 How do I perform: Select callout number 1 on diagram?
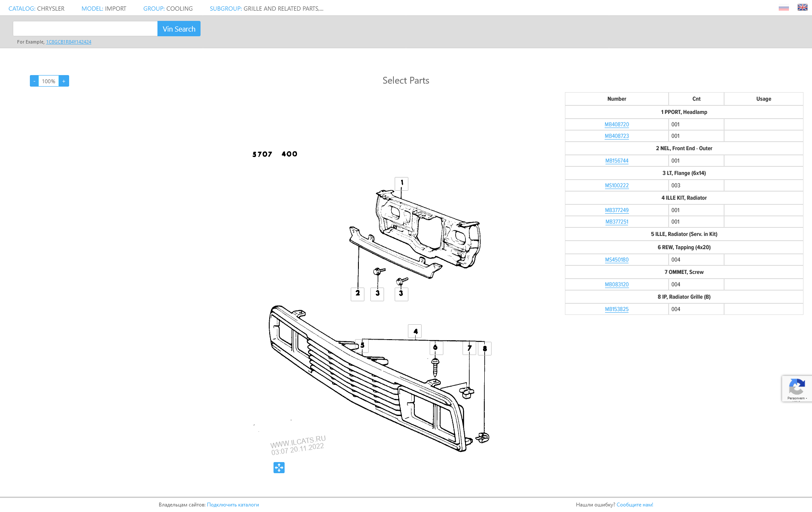pos(402,183)
